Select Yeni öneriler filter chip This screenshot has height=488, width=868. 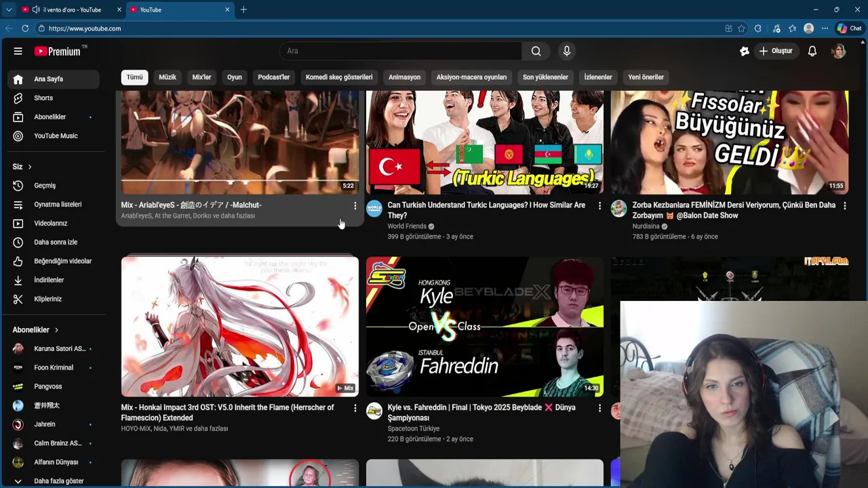(646, 77)
